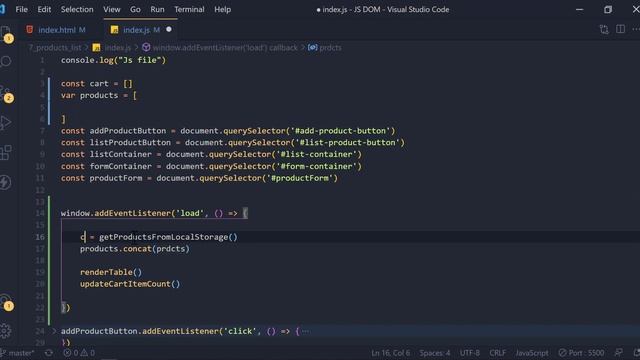
Task: Click the renderTable() call
Action: [111, 272]
